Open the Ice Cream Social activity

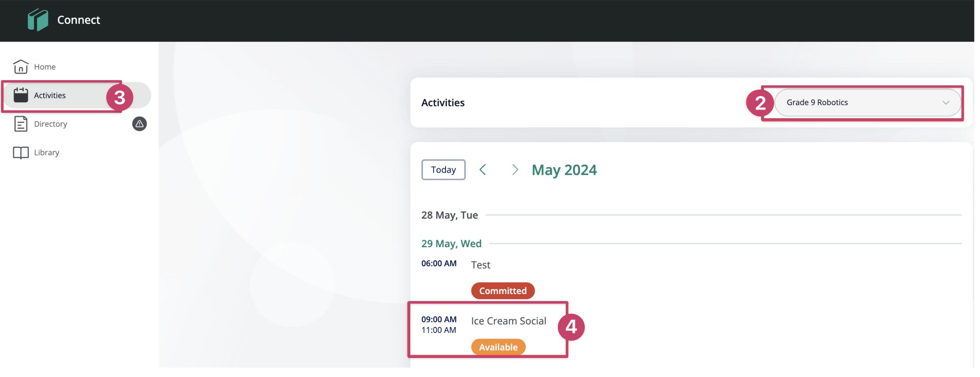509,321
